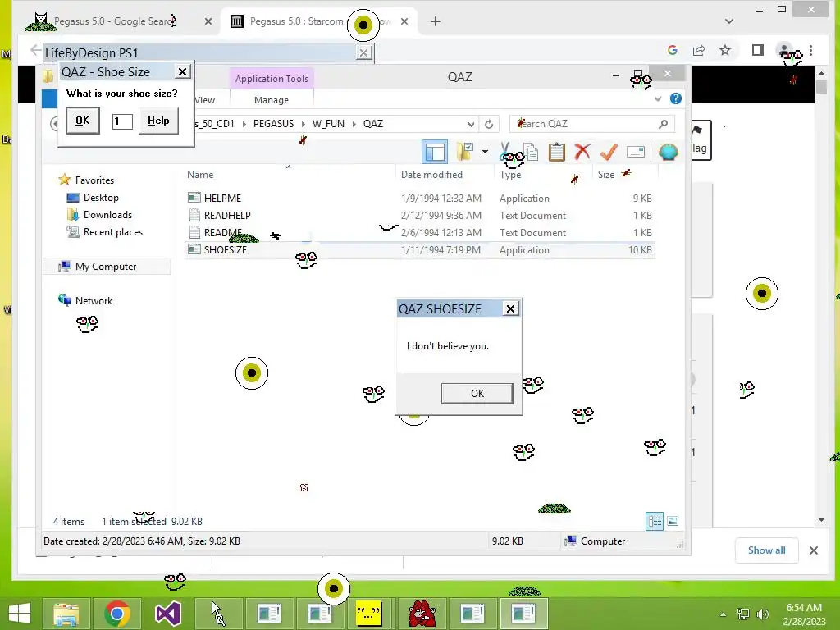This screenshot has height=630, width=840.
Task: Select the SHOESIZE application file
Action: tap(420, 249)
